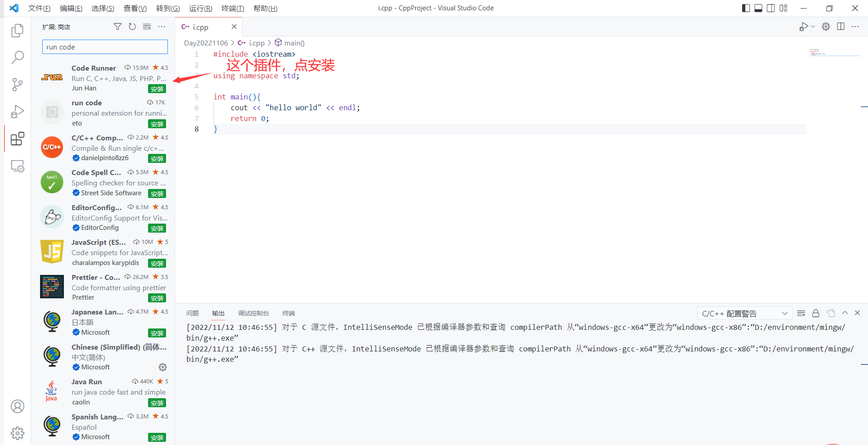Open the 帮助(H) menu
The image size is (868, 445).
pyautogui.click(x=265, y=8)
